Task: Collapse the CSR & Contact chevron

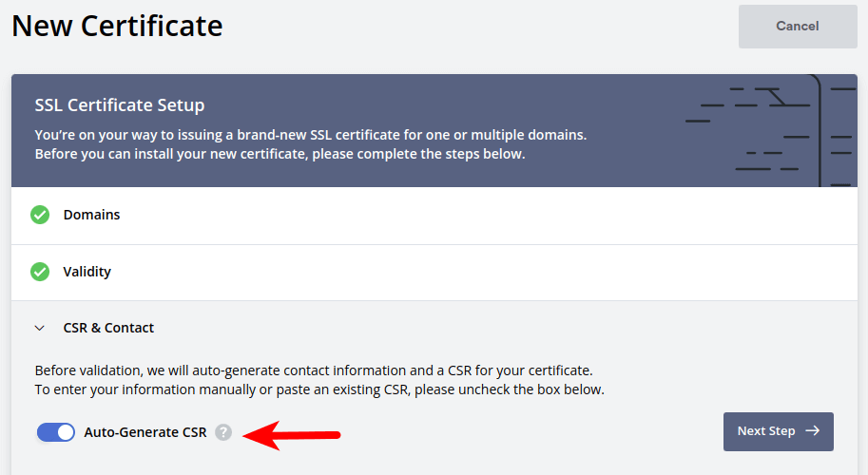Action: pyautogui.click(x=40, y=328)
